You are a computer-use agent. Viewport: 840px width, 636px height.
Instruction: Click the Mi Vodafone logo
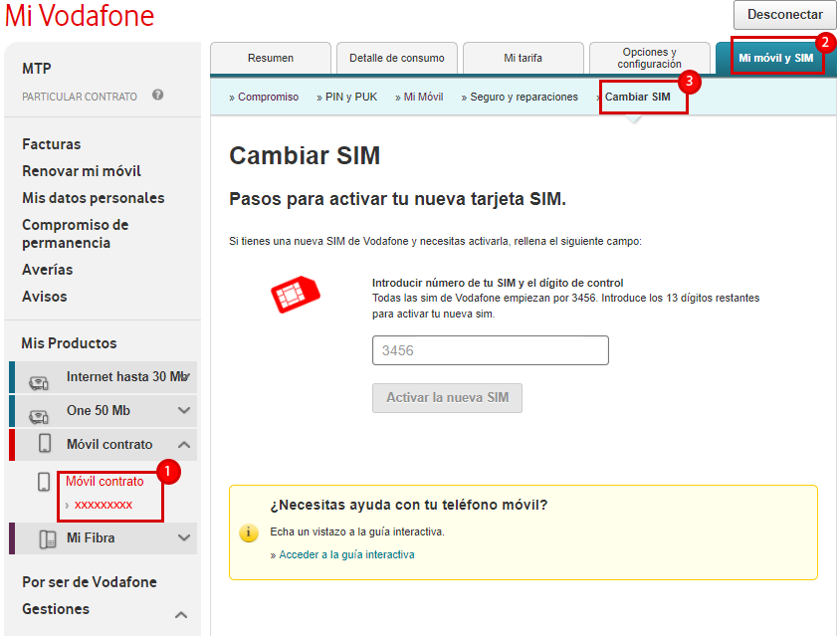coord(79,16)
